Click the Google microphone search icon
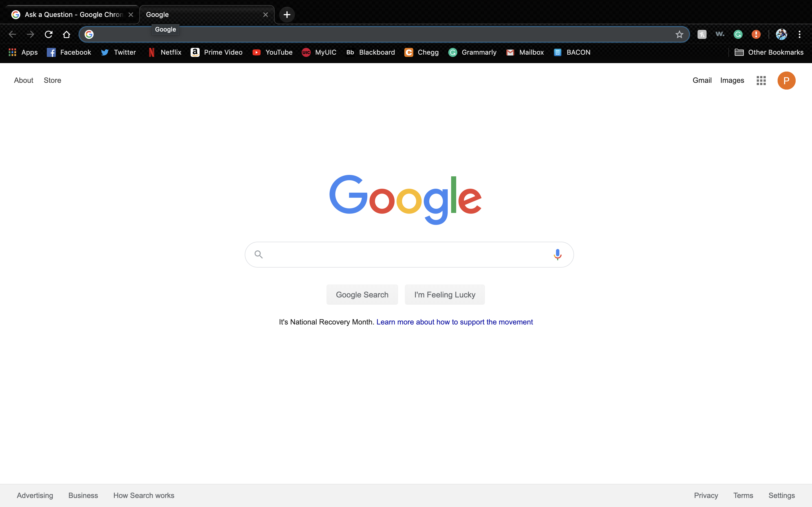812x507 pixels. pyautogui.click(x=557, y=254)
